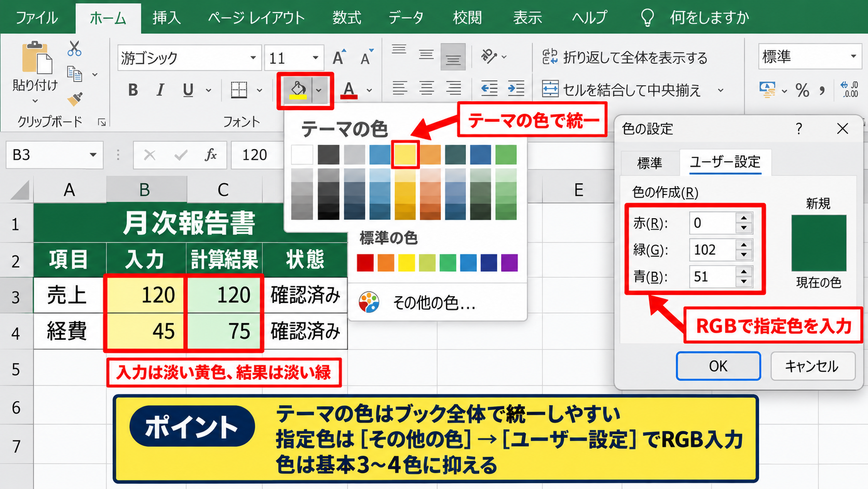Open the 標準 number format dropdown
This screenshot has width=868, height=489.
(853, 56)
